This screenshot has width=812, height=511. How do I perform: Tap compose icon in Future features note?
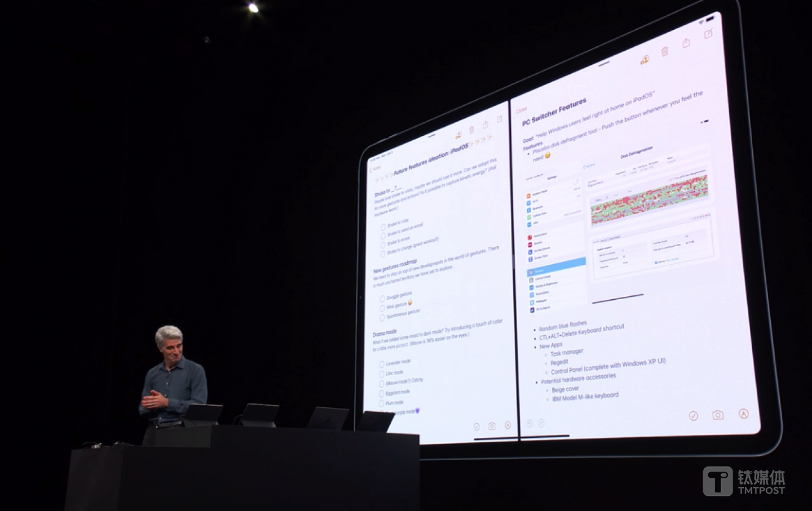pyautogui.click(x=500, y=119)
